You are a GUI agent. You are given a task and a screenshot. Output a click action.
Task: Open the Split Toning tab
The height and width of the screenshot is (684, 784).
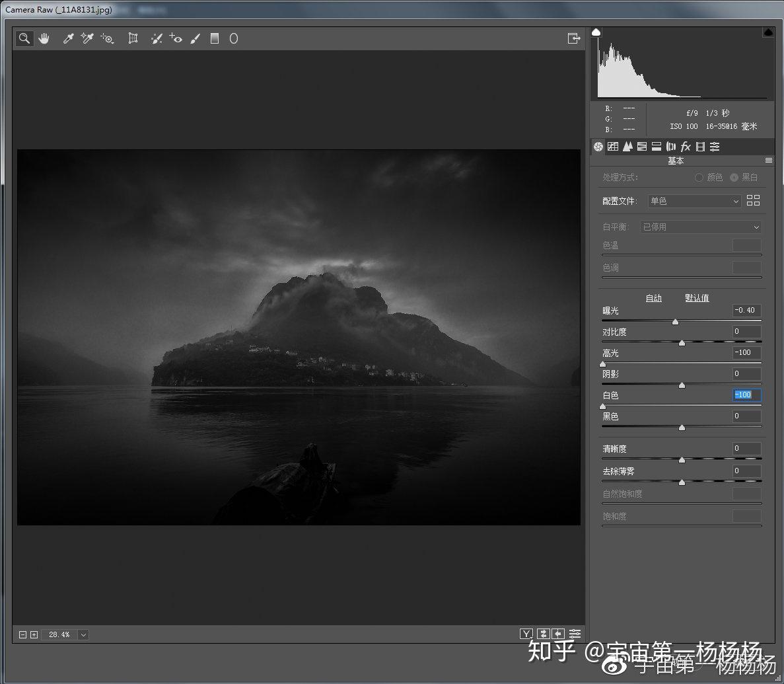(657, 147)
